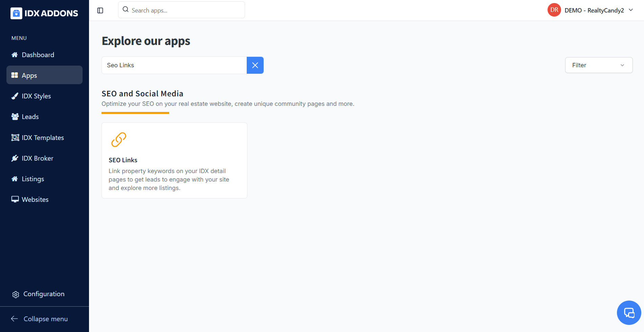Screen dimensions: 644x332
Task: Open the Listings page
Action: (33, 179)
